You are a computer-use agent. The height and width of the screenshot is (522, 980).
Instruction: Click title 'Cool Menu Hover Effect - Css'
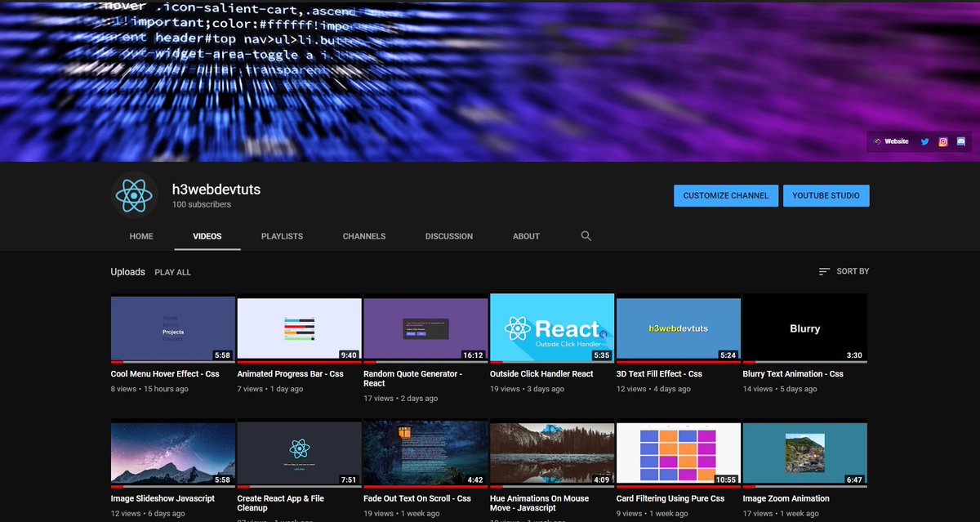click(x=165, y=374)
